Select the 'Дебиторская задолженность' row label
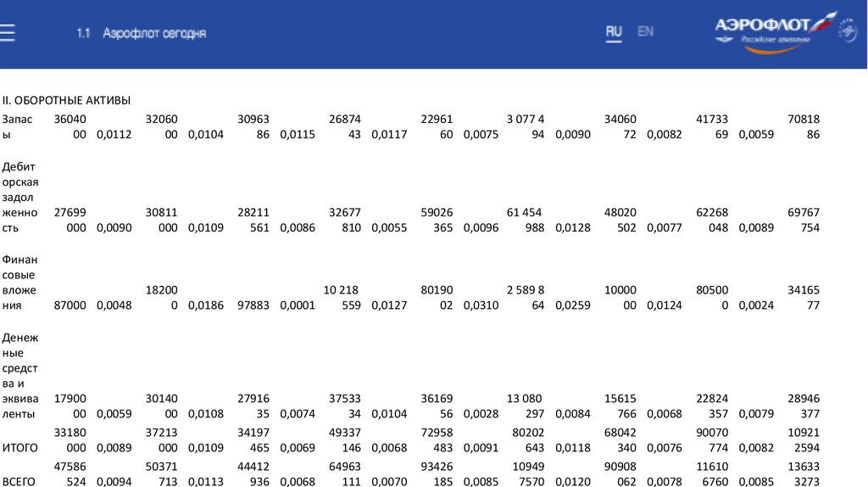This screenshot has height=487, width=868. 20,197
